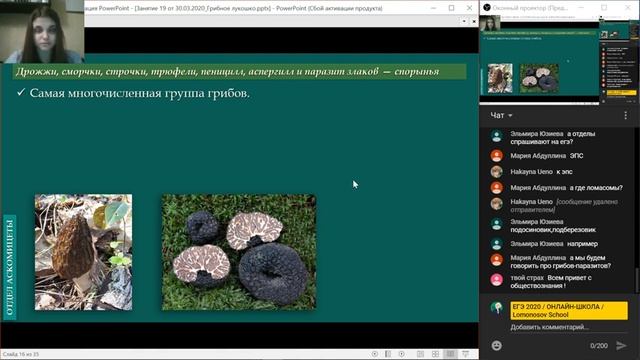Click character counter 0/200
The width and height of the screenshot is (640, 360).
tap(599, 346)
